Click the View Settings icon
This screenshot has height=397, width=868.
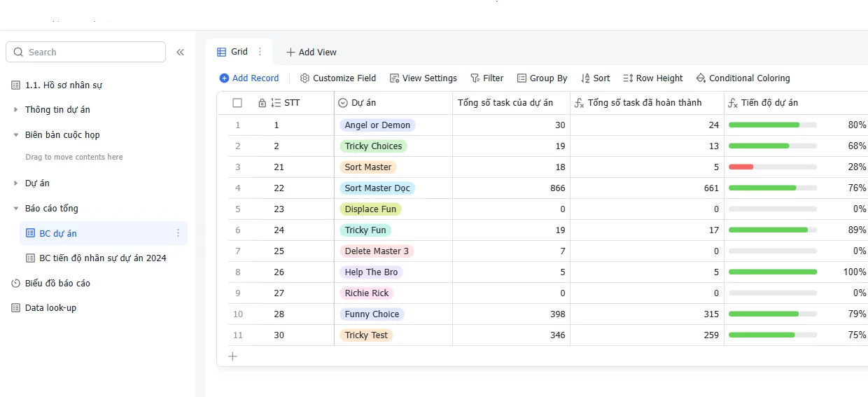[x=394, y=78]
